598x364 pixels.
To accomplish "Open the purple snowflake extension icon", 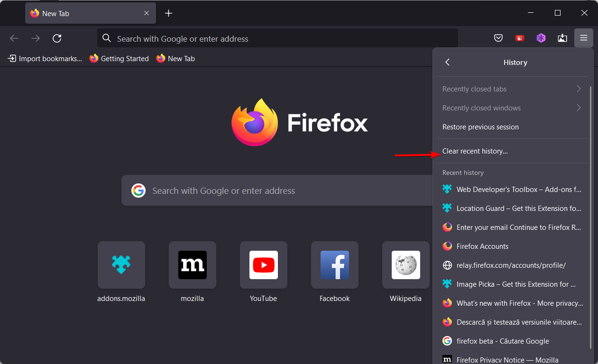I will coord(541,38).
